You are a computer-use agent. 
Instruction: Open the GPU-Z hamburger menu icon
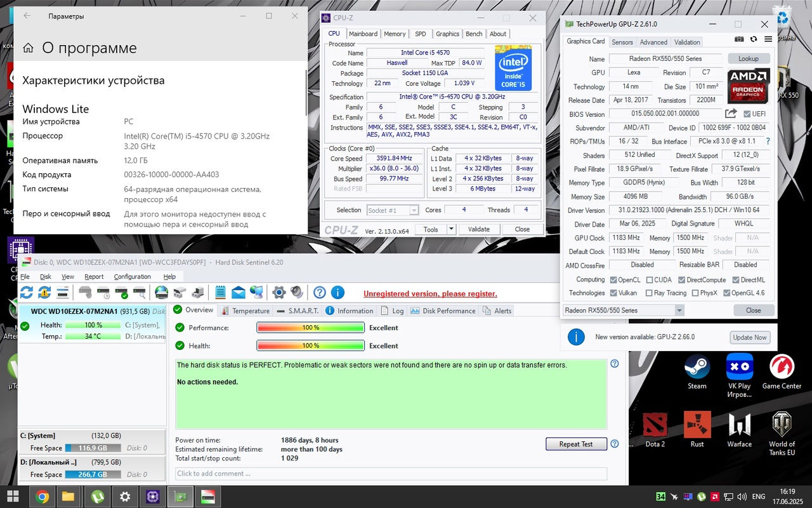tap(768, 39)
